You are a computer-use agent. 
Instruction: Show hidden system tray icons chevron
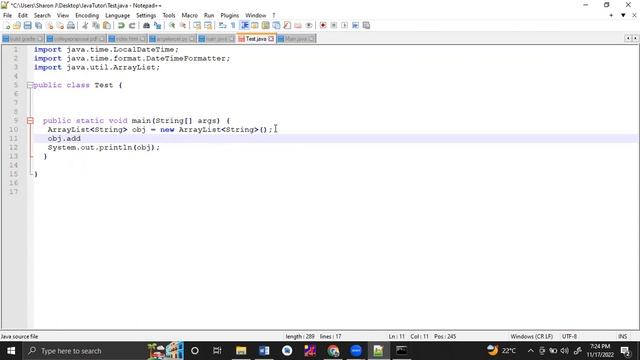pyautogui.click(x=530, y=351)
